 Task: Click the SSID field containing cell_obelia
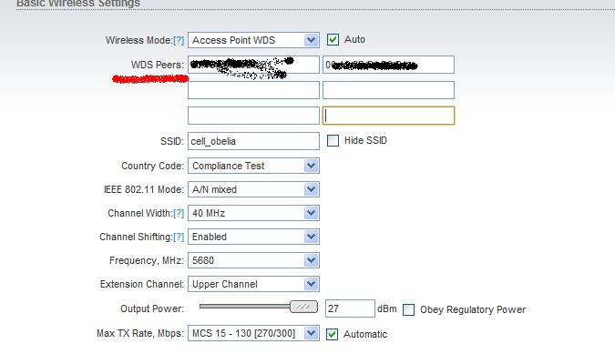253,141
